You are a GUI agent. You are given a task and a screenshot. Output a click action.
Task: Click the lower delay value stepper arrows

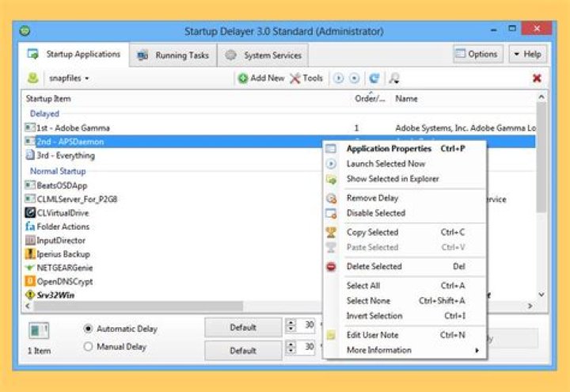tap(291, 348)
